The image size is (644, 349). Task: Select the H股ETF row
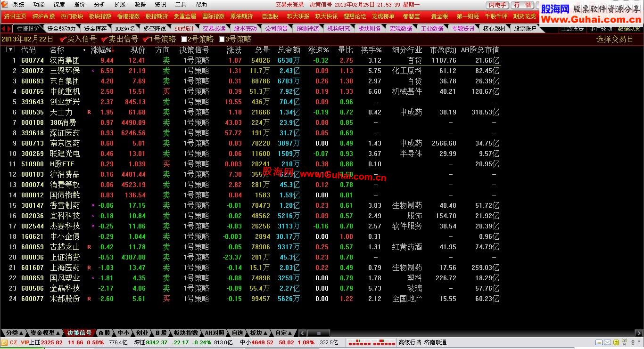point(251,164)
